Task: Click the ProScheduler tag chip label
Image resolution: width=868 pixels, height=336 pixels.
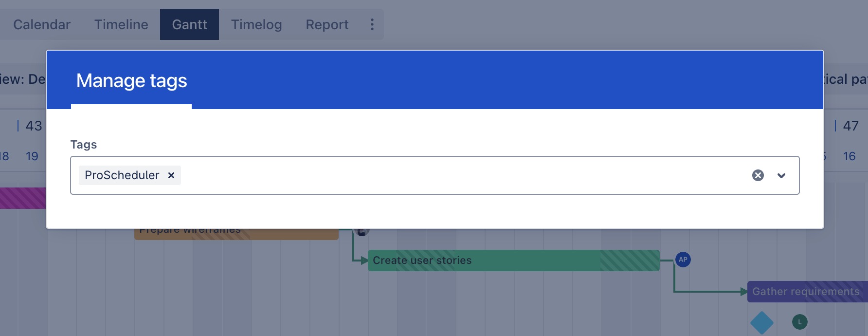Action: coord(122,175)
